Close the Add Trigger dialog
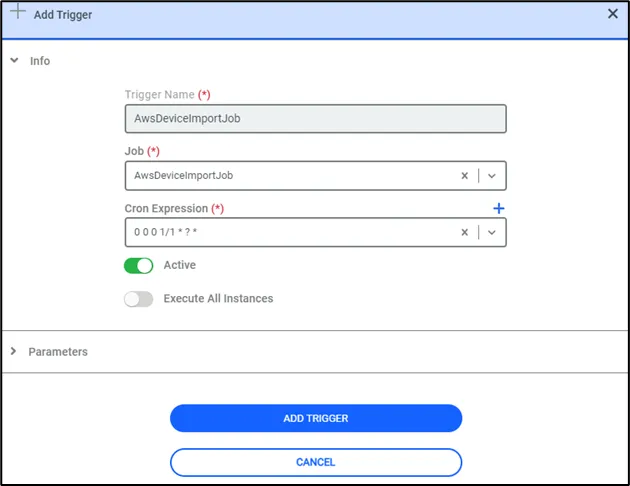 pos(613,14)
